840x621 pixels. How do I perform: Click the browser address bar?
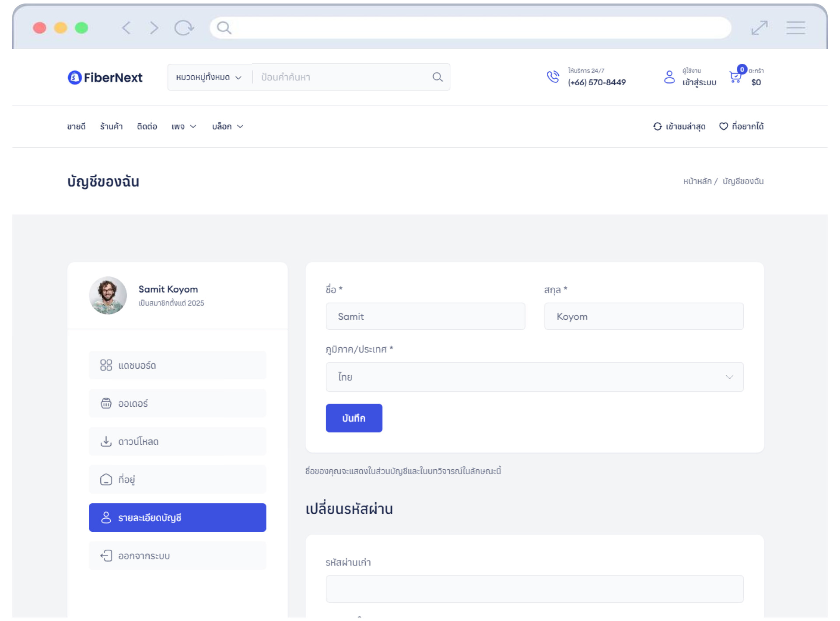click(x=470, y=28)
